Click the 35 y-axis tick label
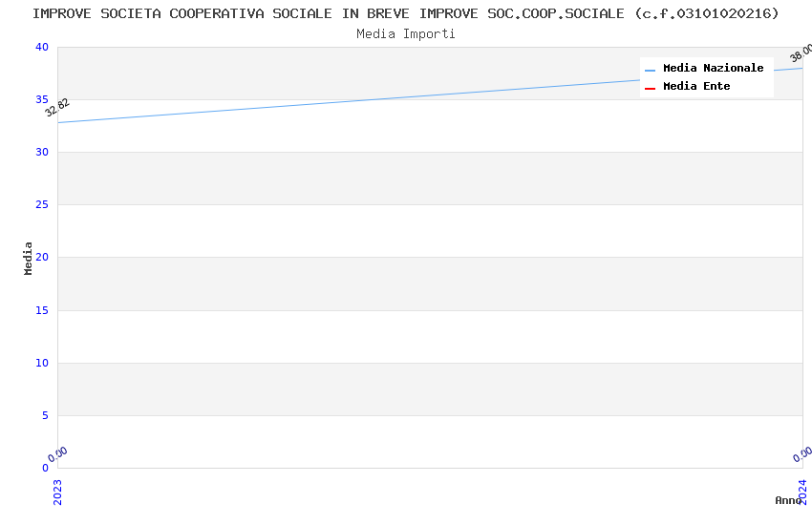The image size is (812, 525). coord(41,99)
